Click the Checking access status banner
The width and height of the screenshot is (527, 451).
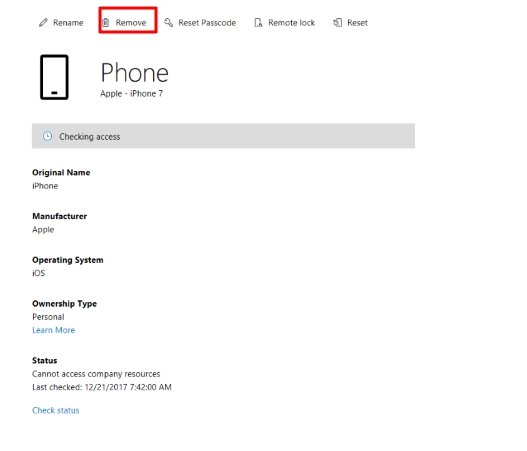(x=223, y=136)
